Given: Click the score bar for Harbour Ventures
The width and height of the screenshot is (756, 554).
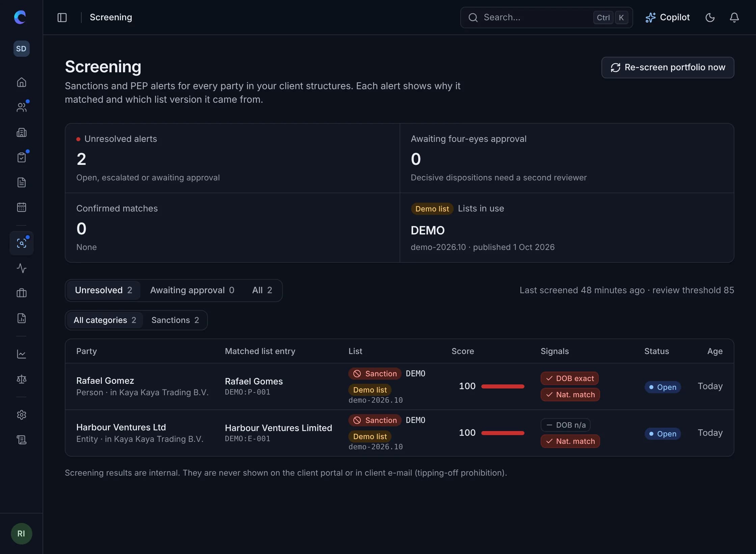Looking at the screenshot, I should click(x=503, y=433).
